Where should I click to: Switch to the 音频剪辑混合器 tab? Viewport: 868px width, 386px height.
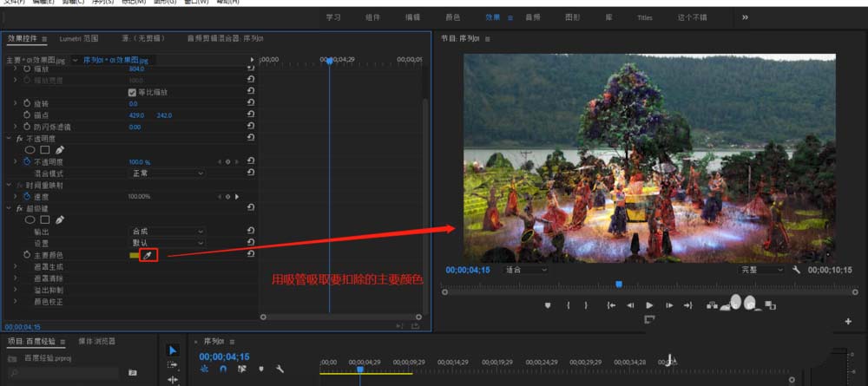226,39
